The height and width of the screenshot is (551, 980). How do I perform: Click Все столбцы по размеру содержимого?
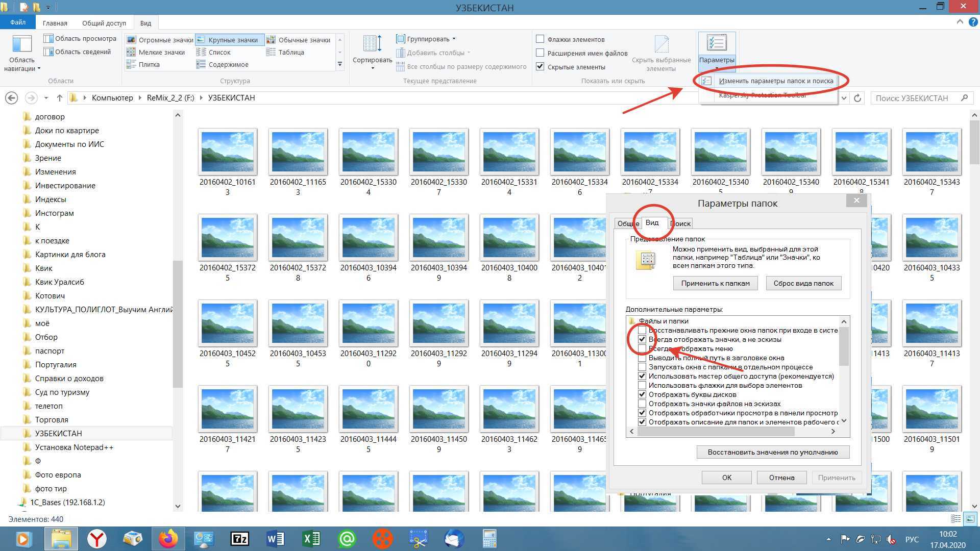coord(461,66)
